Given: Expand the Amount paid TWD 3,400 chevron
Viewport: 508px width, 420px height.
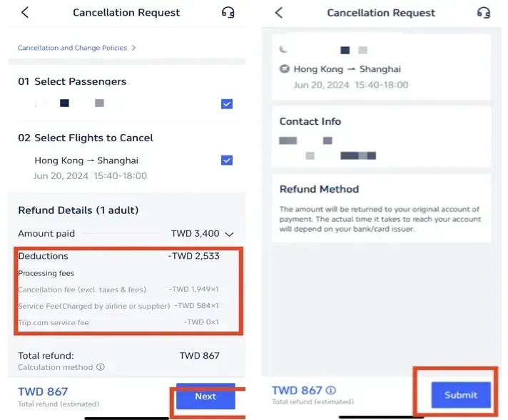Looking at the screenshot, I should pyautogui.click(x=229, y=234).
